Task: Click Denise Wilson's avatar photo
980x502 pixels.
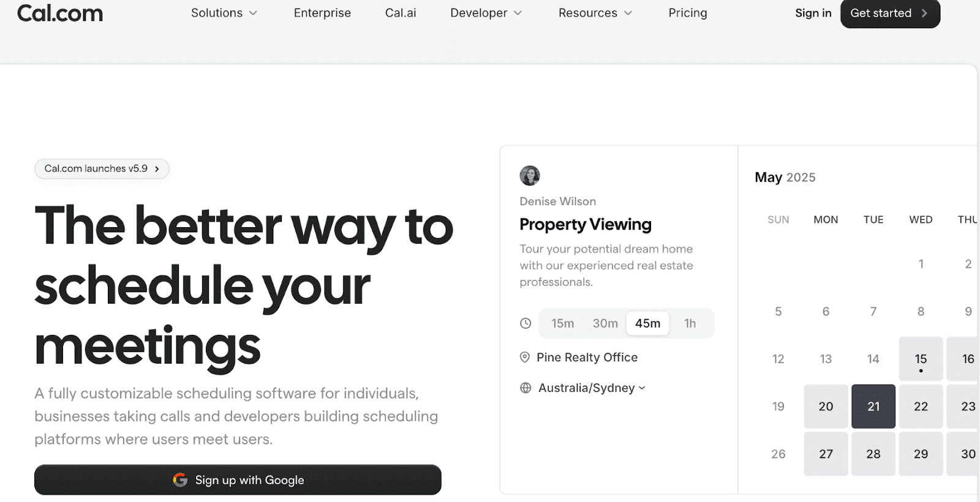Action: (x=530, y=176)
